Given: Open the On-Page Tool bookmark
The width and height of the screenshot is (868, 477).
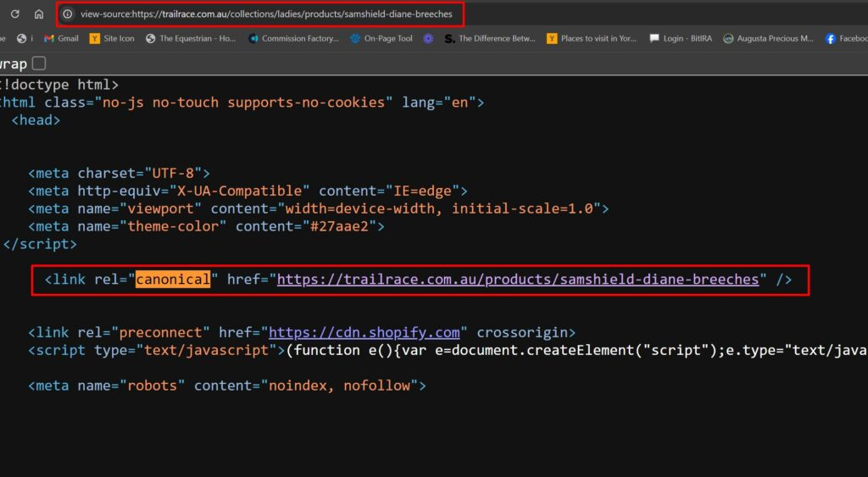Looking at the screenshot, I should click(381, 38).
